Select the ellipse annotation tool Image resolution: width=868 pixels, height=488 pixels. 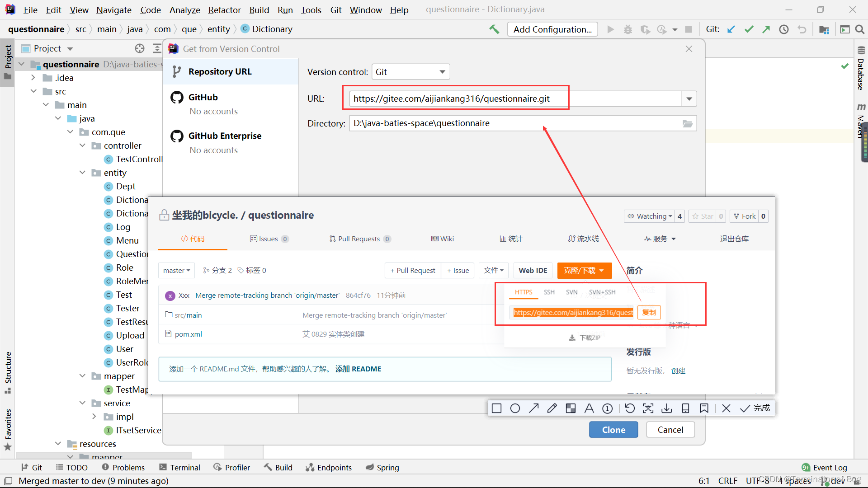coord(515,408)
